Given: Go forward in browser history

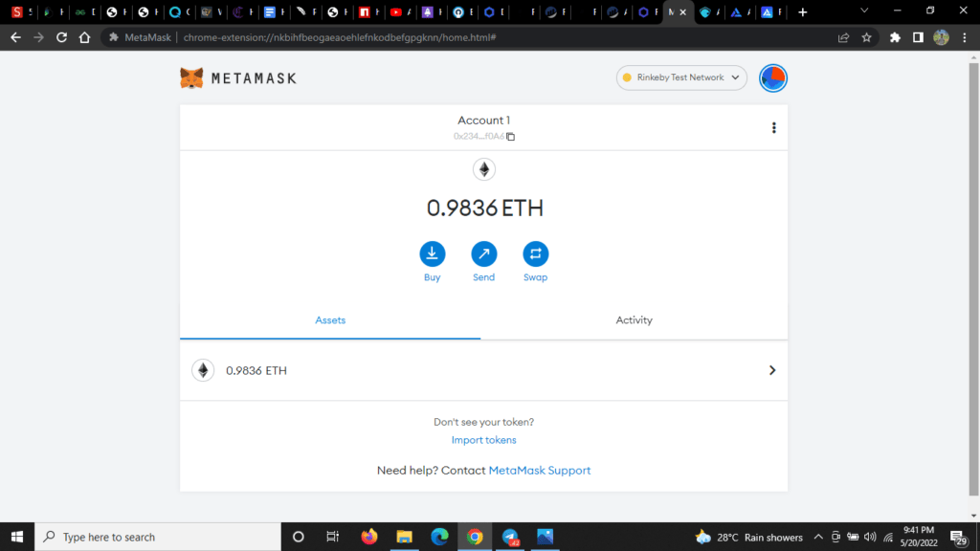Looking at the screenshot, I should [x=38, y=37].
